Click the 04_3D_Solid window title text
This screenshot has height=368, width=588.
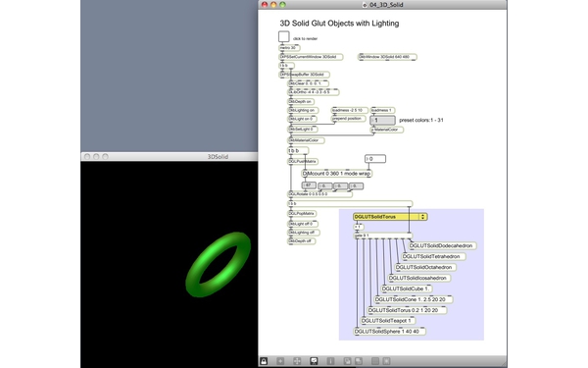tap(387, 5)
